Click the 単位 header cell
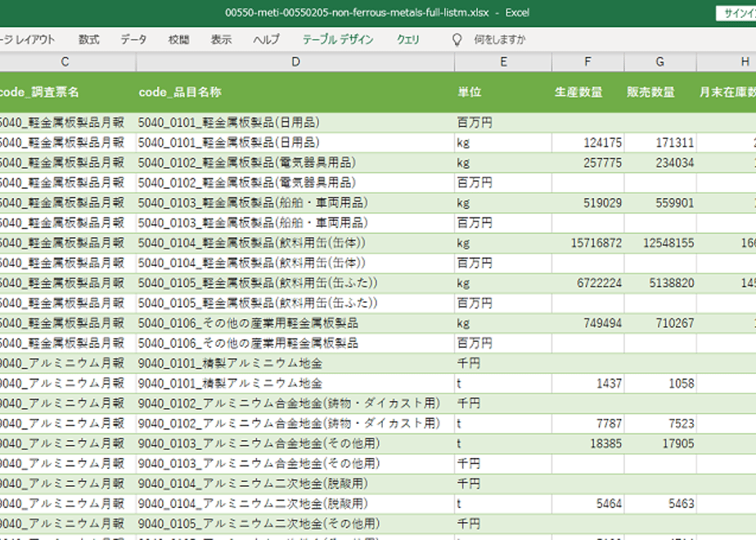Viewport: 756px width, 540px height. [503, 92]
